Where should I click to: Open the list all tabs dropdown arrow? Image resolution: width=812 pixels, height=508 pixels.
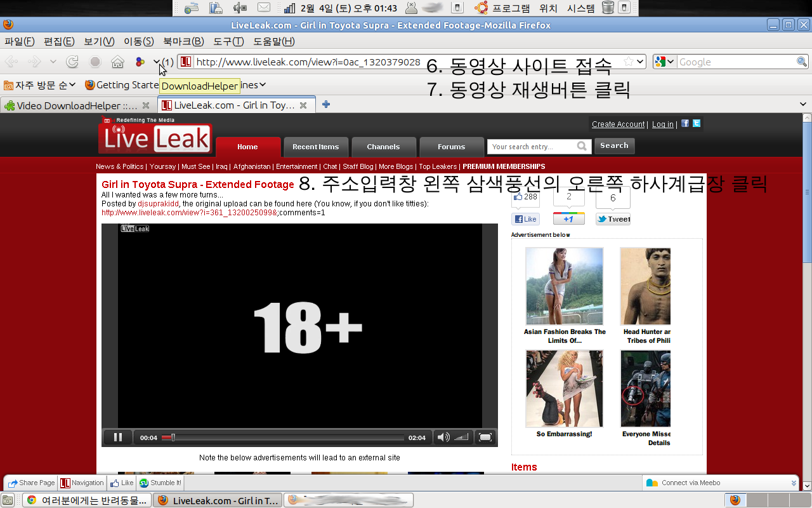click(802, 104)
